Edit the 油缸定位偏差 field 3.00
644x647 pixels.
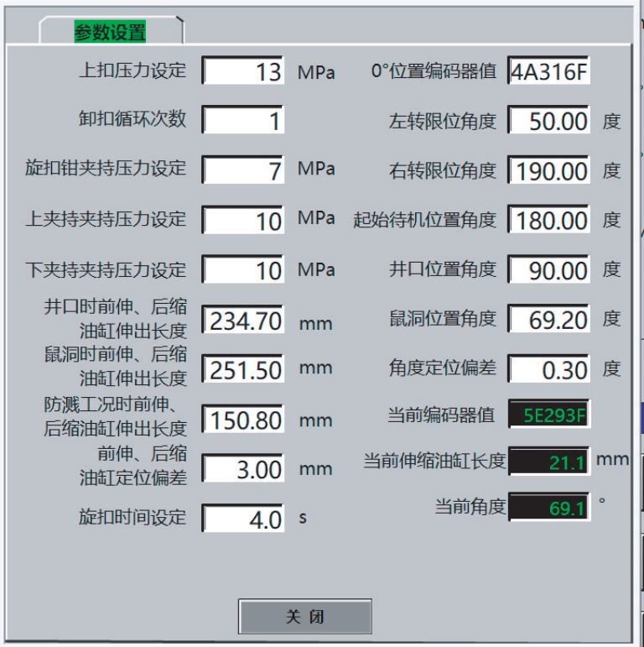click(x=243, y=468)
